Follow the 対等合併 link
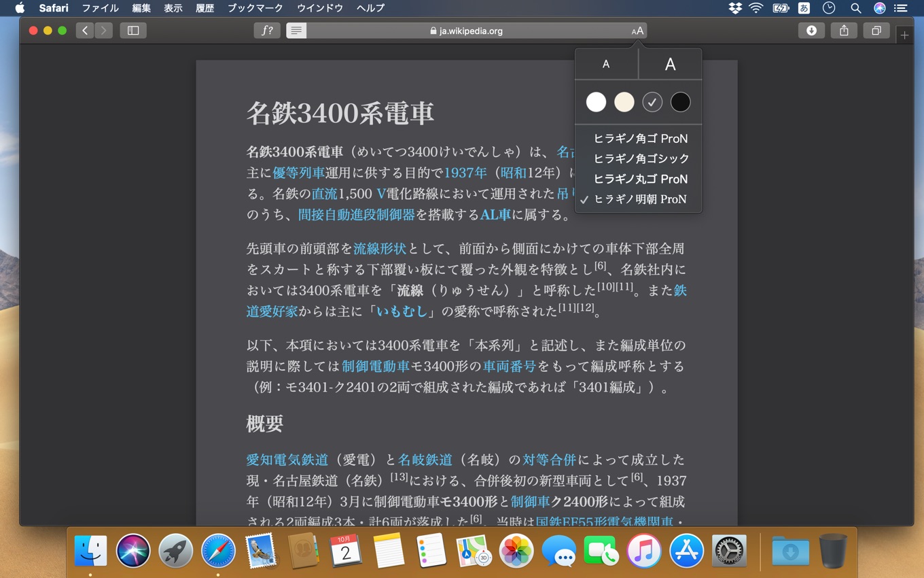The height and width of the screenshot is (578, 924). coord(549,460)
